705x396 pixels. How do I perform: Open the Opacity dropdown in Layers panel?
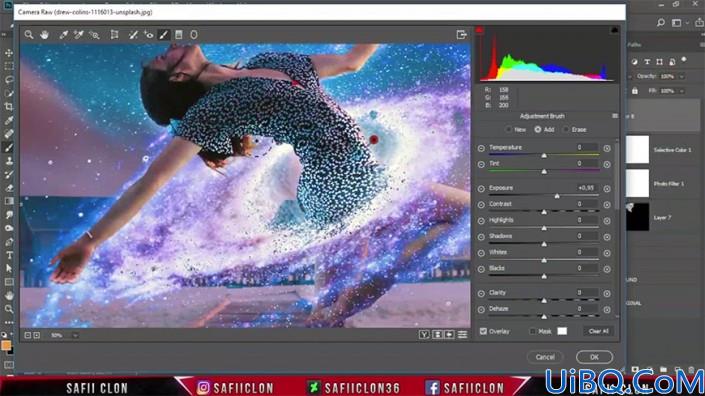click(x=682, y=76)
